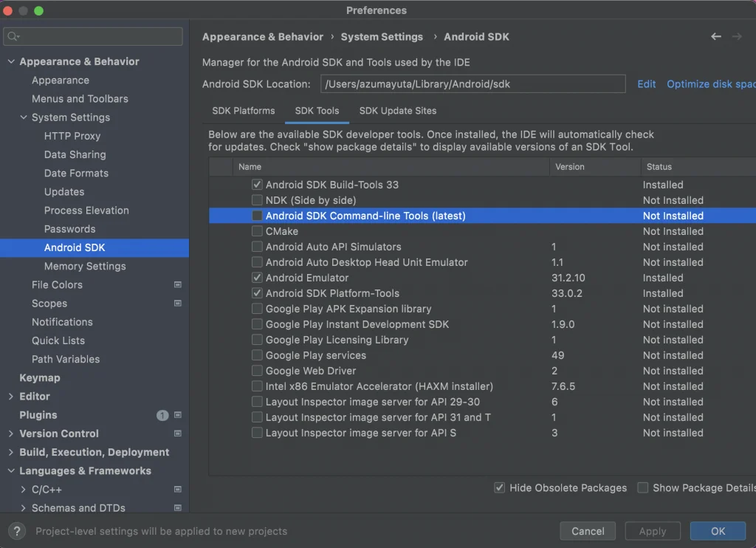This screenshot has height=548, width=756.
Task: Click the search magnifier icon
Action: [13, 36]
